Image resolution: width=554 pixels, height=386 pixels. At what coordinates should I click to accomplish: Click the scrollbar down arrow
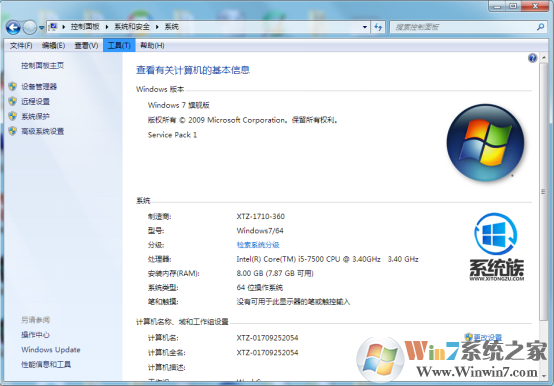544,376
